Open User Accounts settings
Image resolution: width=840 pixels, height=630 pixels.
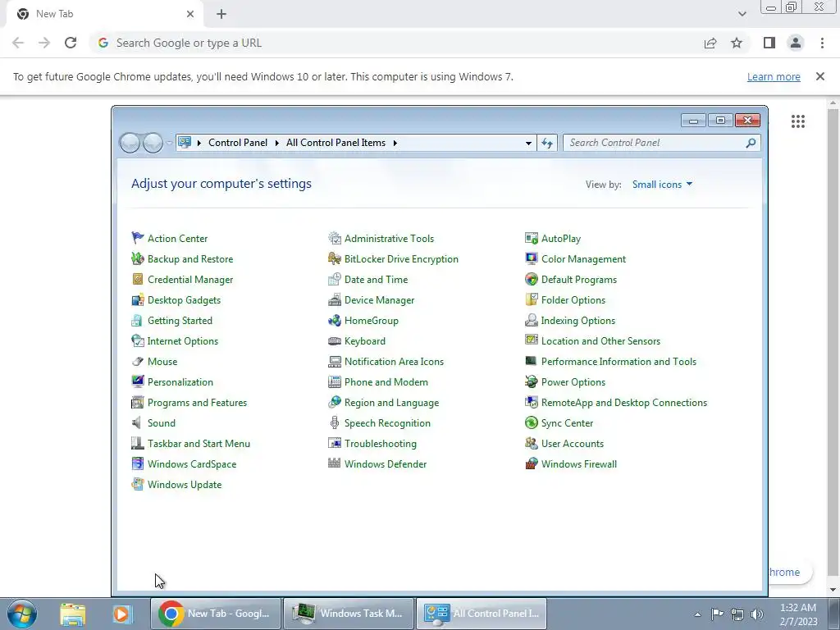[572, 444]
